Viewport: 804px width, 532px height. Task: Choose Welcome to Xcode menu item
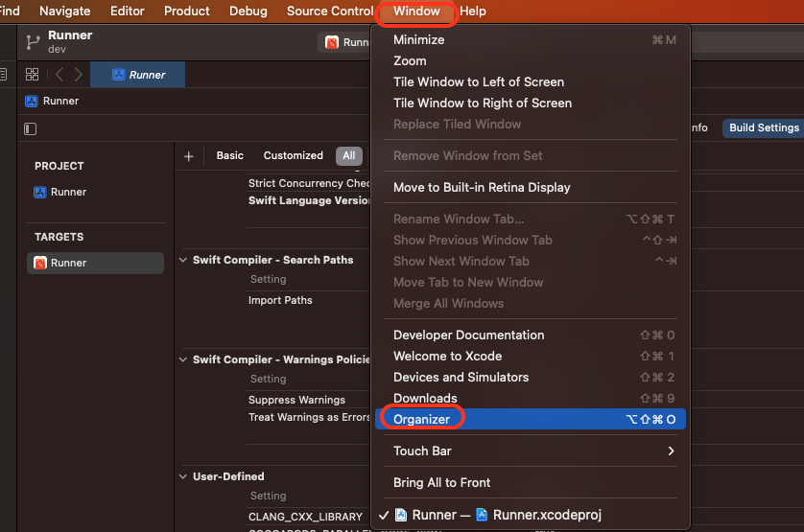click(531, 357)
